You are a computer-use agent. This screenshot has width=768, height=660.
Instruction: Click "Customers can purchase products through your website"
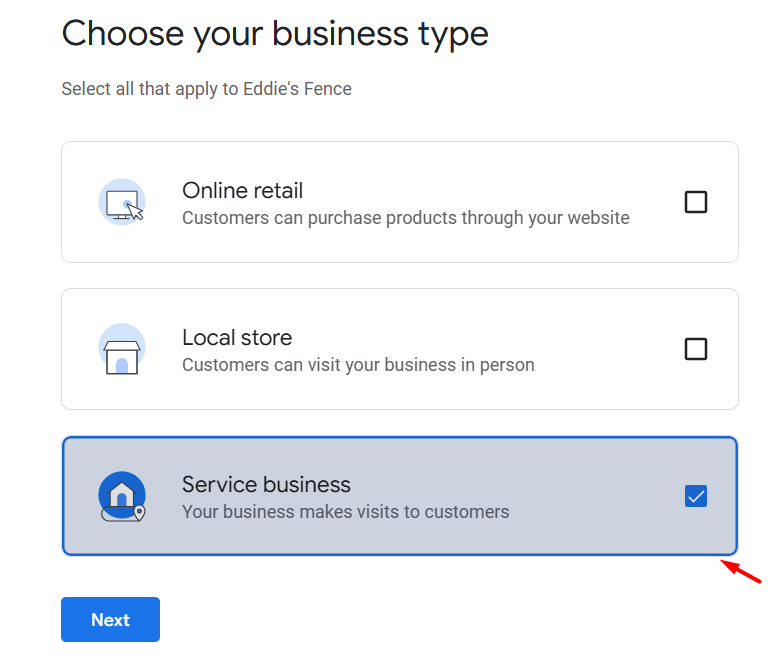(x=405, y=217)
